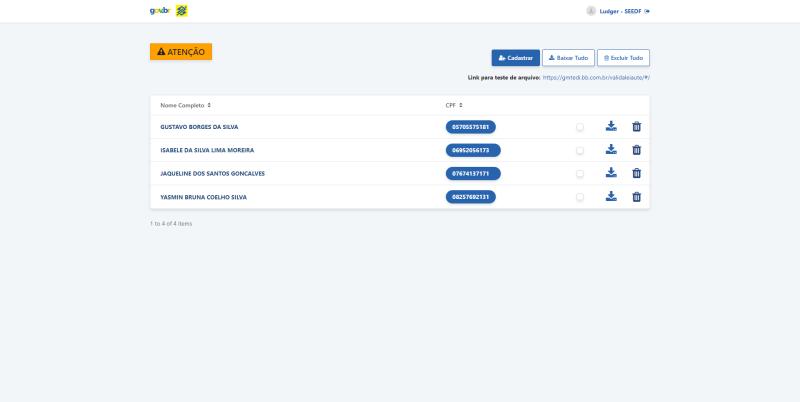
Task: Download Gustavo Borges da Silva's file
Action: (611, 127)
